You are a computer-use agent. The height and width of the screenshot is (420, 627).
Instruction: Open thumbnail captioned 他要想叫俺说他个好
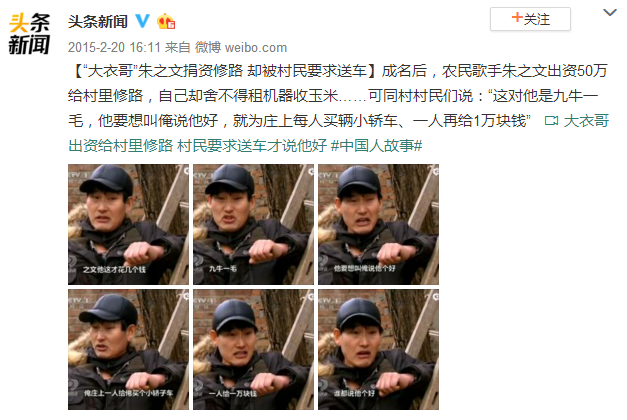378,224
